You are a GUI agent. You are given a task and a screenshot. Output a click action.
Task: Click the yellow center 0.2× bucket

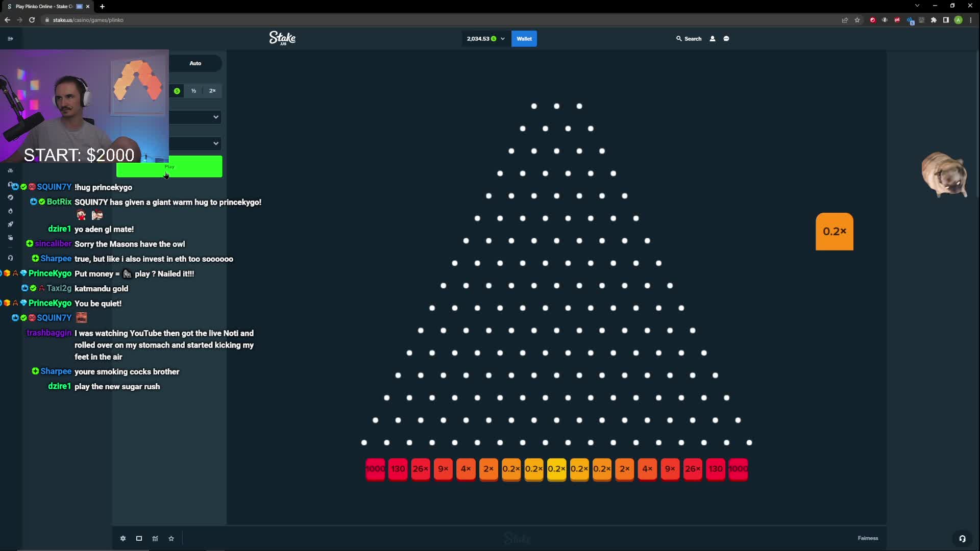click(556, 469)
